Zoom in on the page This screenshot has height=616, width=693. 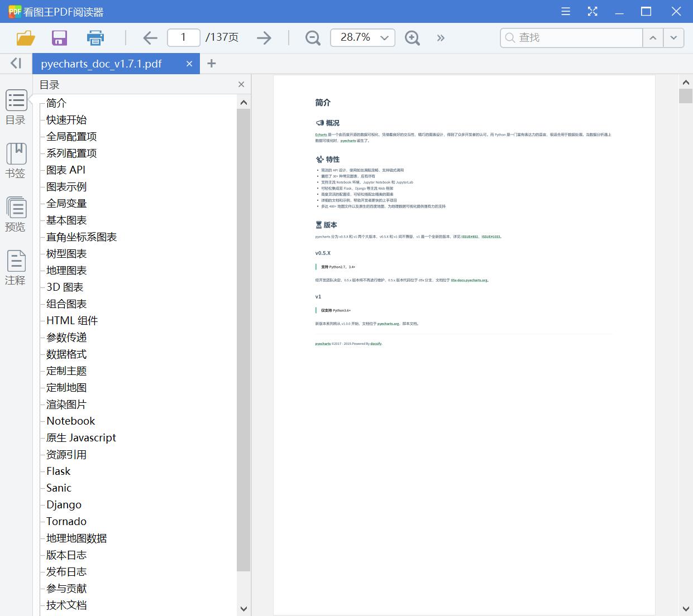(x=412, y=37)
